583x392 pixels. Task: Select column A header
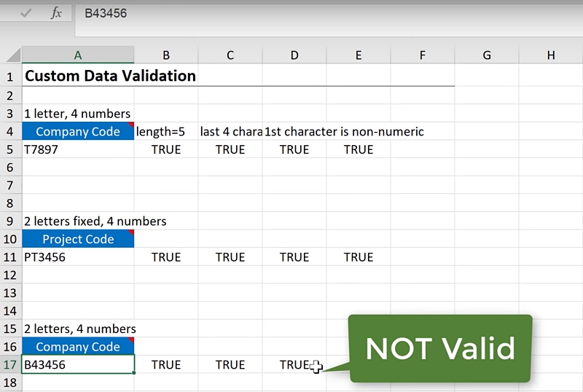78,55
